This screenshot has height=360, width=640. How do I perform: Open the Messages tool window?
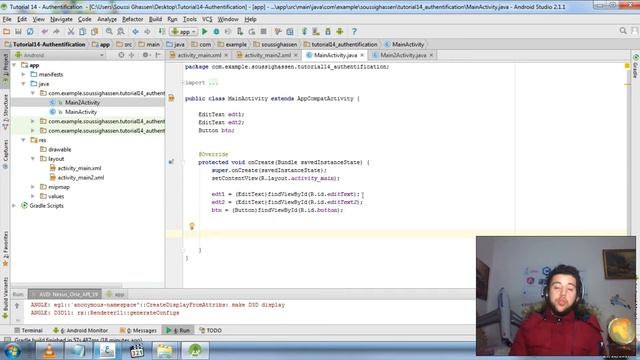click(138, 330)
